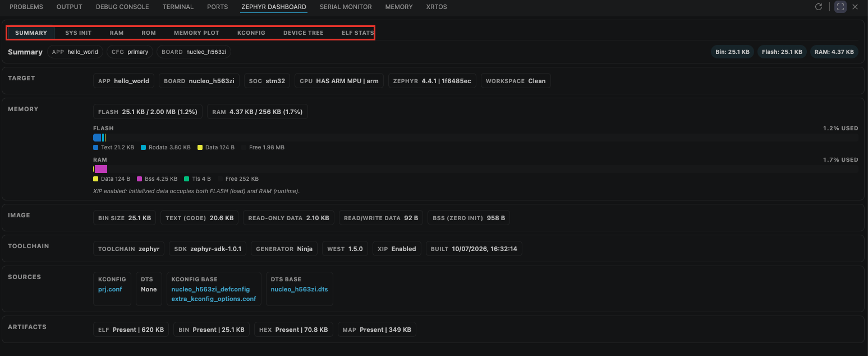Image resolution: width=868 pixels, height=356 pixels.
Task: Click the GENERATOR Ninja chip
Action: click(x=284, y=249)
